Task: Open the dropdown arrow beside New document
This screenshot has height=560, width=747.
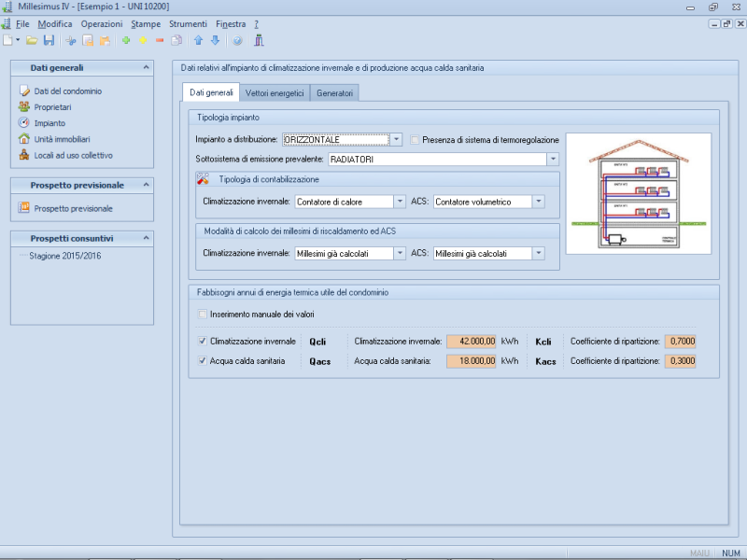Action: point(18,40)
